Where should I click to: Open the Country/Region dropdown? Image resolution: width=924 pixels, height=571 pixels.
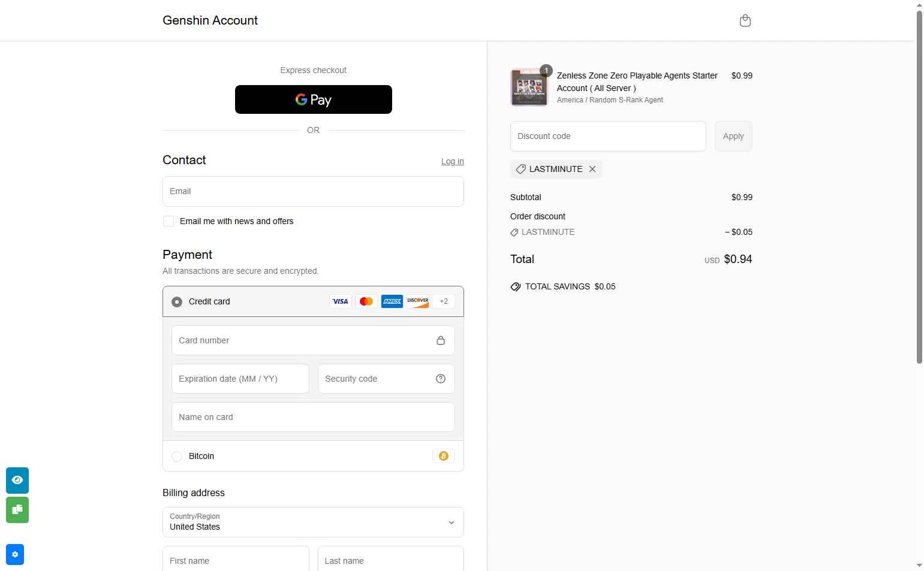pos(313,522)
